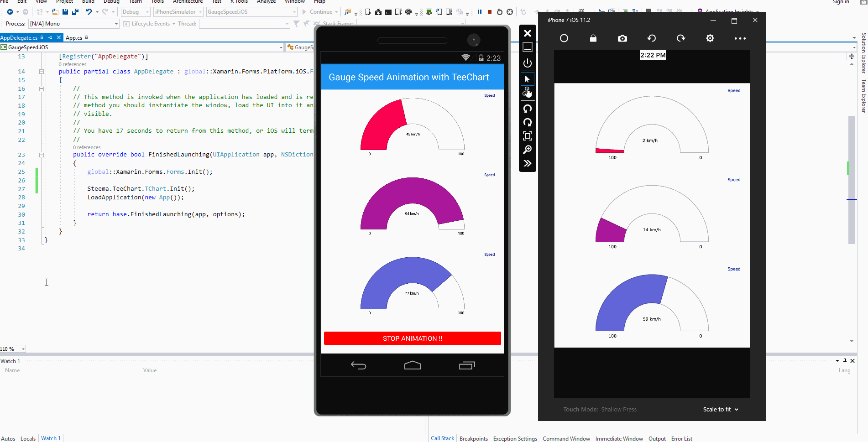868x442 pixels.
Task: Open the Error List tab
Action: (682, 438)
